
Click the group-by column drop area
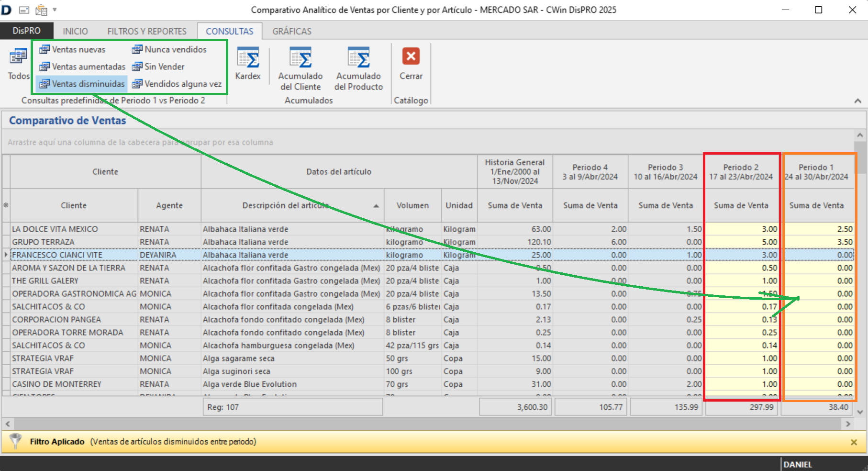[x=428, y=142]
